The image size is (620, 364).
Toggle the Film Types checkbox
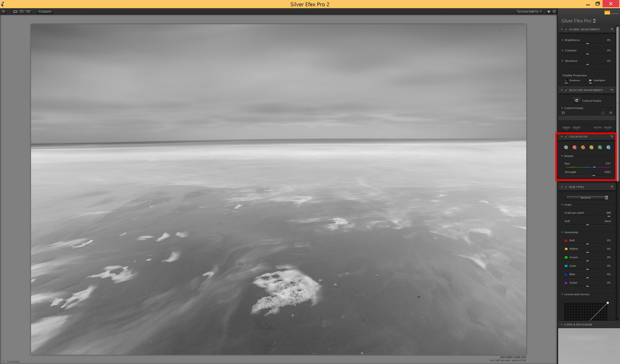click(x=566, y=187)
